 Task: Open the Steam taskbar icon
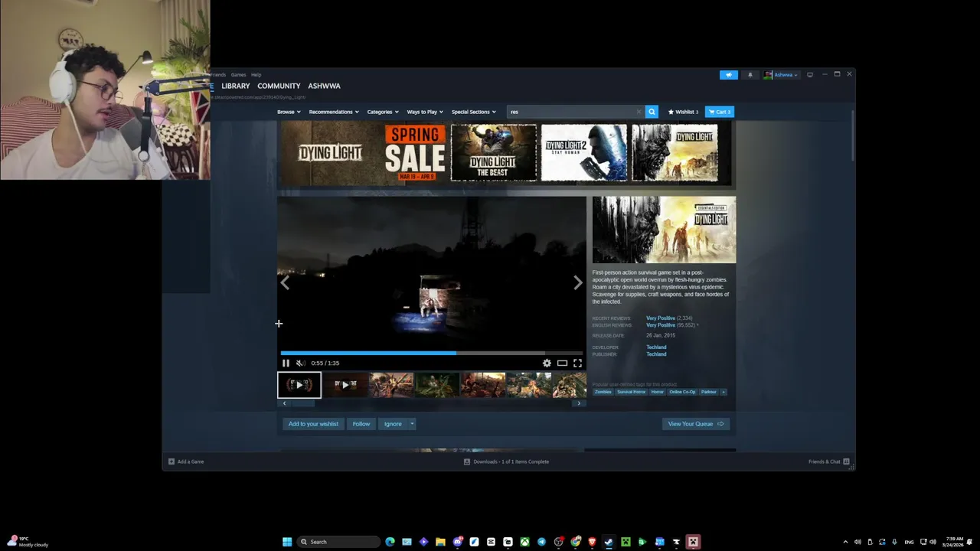coord(609,542)
